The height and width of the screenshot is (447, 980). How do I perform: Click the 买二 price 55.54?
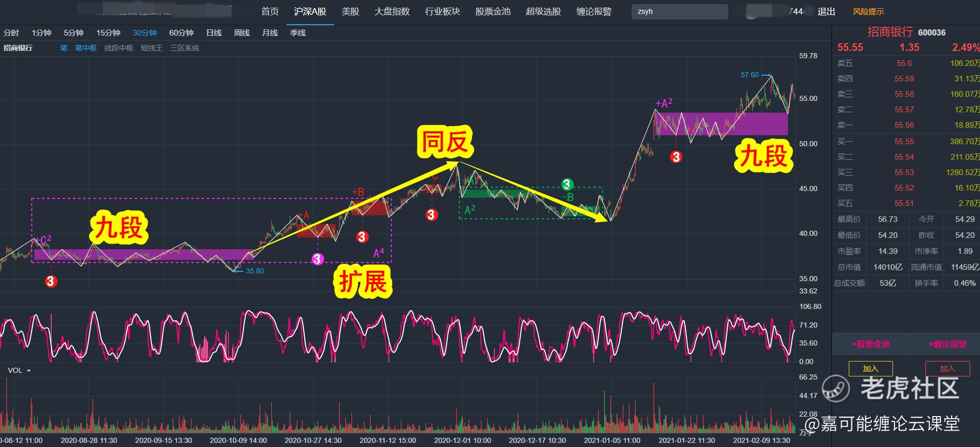pos(904,157)
